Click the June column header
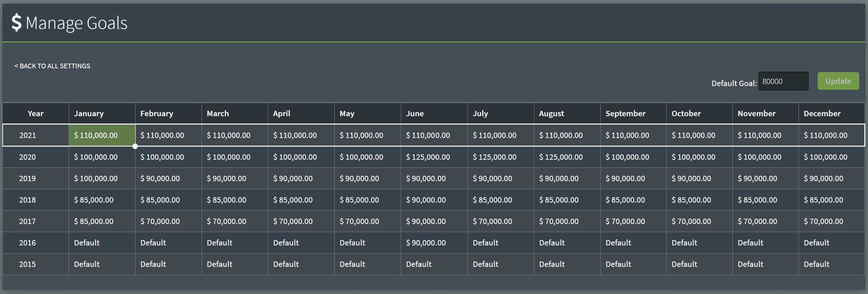The image size is (868, 294). click(x=415, y=114)
